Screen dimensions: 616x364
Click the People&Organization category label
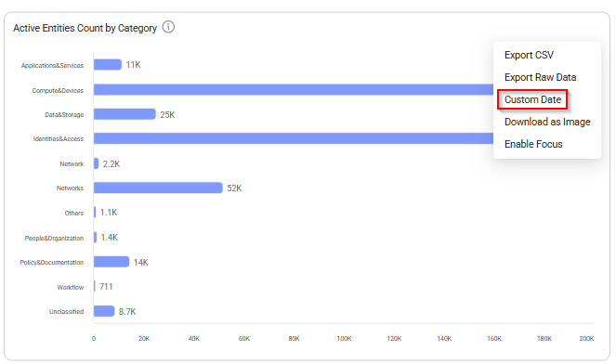pos(54,239)
